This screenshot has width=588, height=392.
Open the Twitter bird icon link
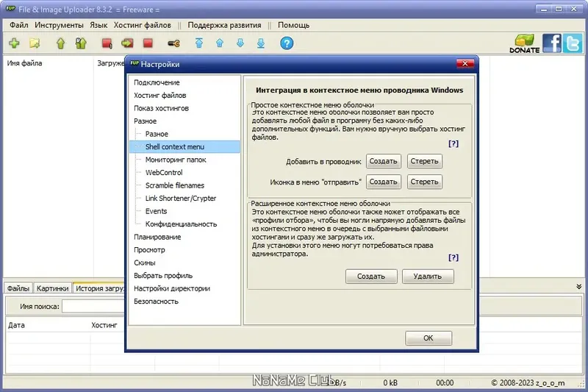tap(573, 43)
